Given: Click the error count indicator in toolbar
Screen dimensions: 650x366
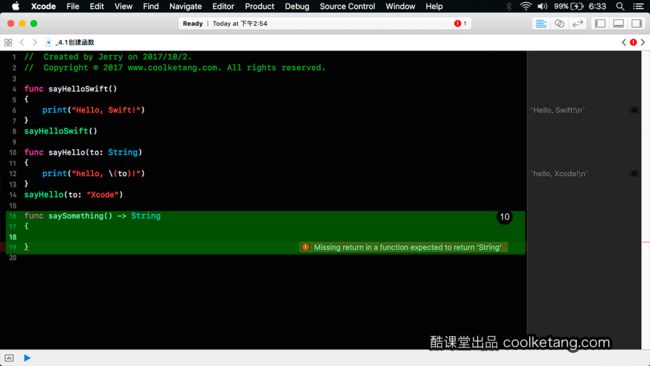Looking at the screenshot, I should point(460,24).
